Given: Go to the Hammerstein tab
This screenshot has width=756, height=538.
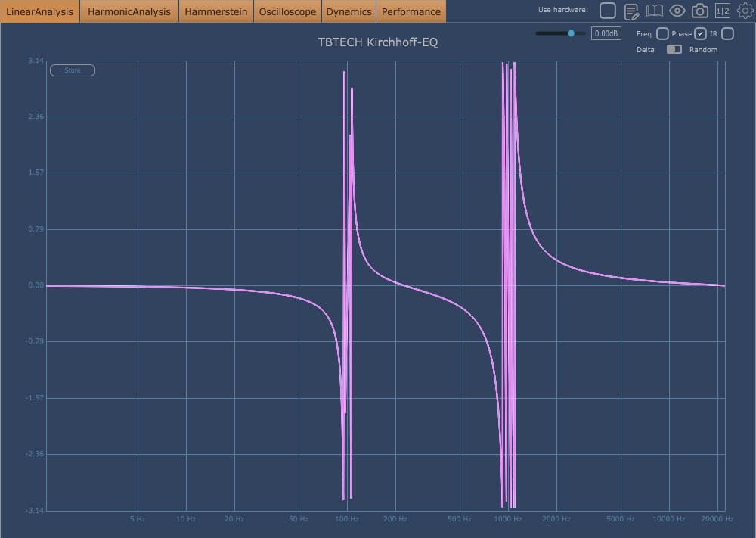Looking at the screenshot, I should (x=216, y=11).
